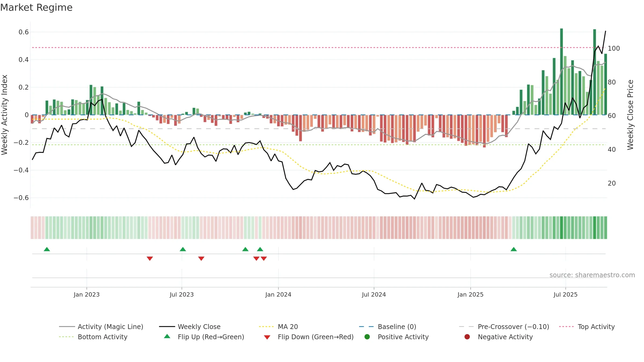The width and height of the screenshot is (644, 362).
Task: Toggle the Top Activity legend entry
Action: point(587,327)
